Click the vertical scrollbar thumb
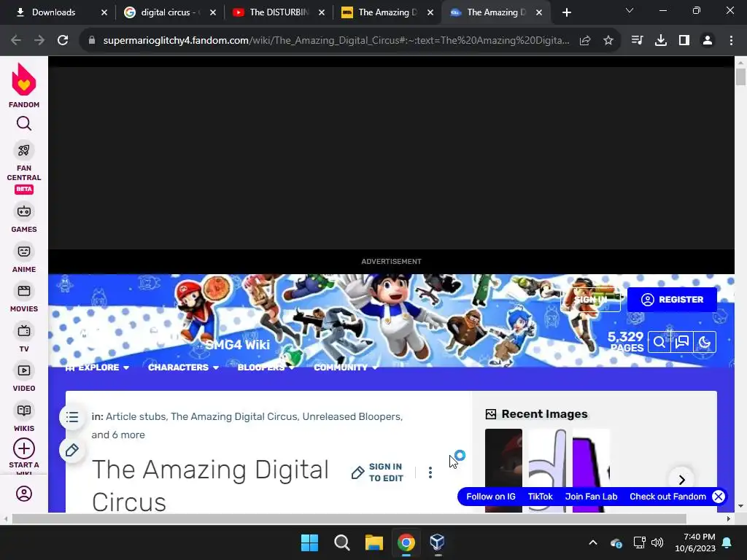The width and height of the screenshot is (747, 560). pyautogui.click(x=740, y=77)
